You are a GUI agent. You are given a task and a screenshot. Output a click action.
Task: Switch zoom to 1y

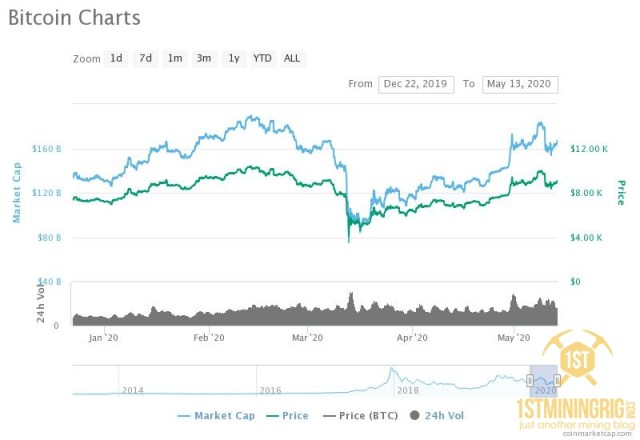pos(233,58)
